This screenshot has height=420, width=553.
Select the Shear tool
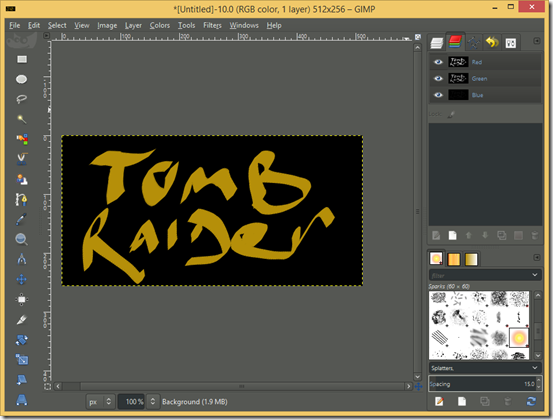pos(22,380)
